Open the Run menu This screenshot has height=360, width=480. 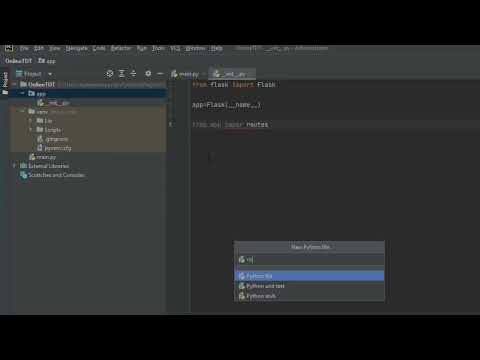142,48
